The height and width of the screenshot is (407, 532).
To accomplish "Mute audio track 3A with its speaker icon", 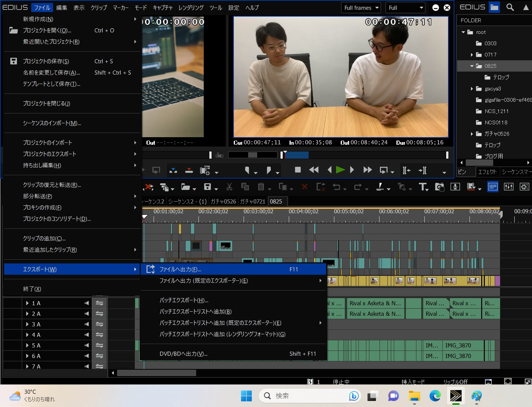I will click(86, 324).
